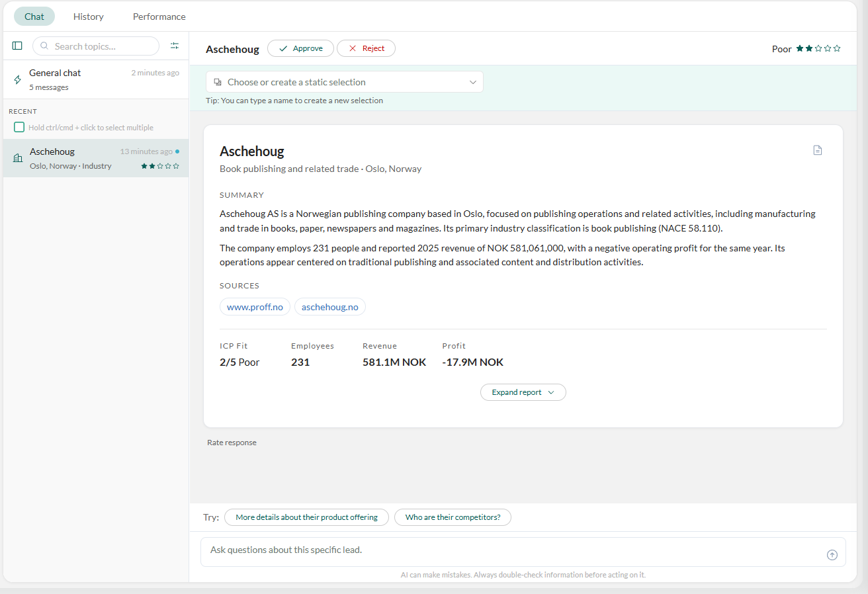The height and width of the screenshot is (594, 868).
Task: Open the aschehoug.no source link
Action: point(330,307)
